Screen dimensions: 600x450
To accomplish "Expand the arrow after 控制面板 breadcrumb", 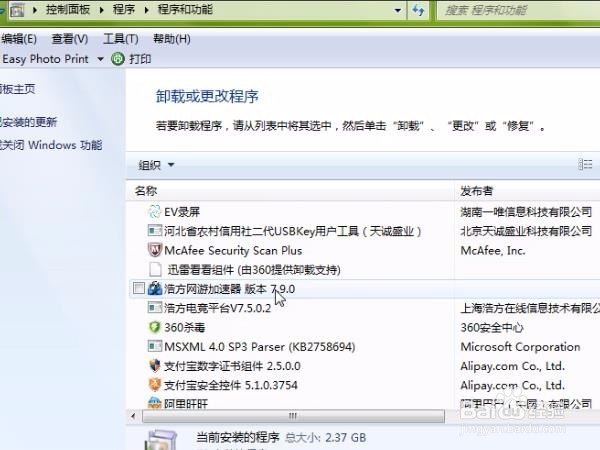I will point(101,10).
